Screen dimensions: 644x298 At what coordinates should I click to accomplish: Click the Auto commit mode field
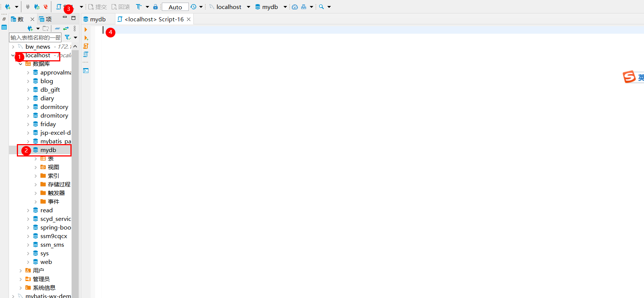pos(175,7)
